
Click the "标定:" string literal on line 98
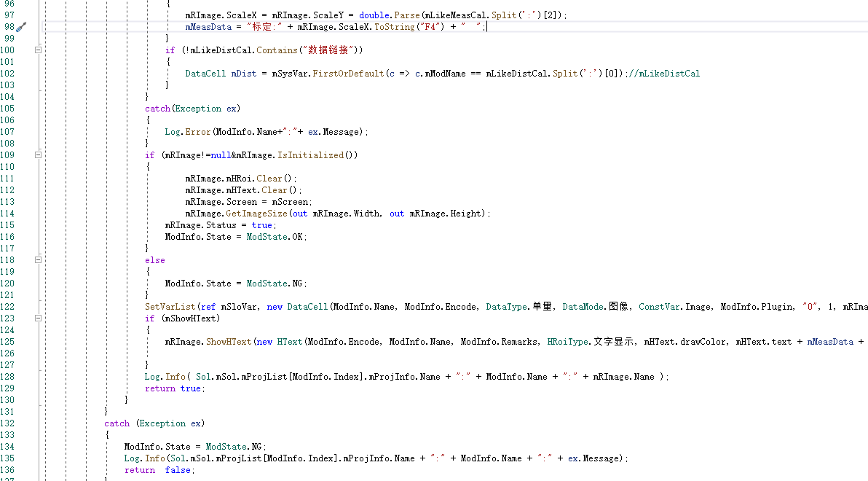tap(264, 26)
